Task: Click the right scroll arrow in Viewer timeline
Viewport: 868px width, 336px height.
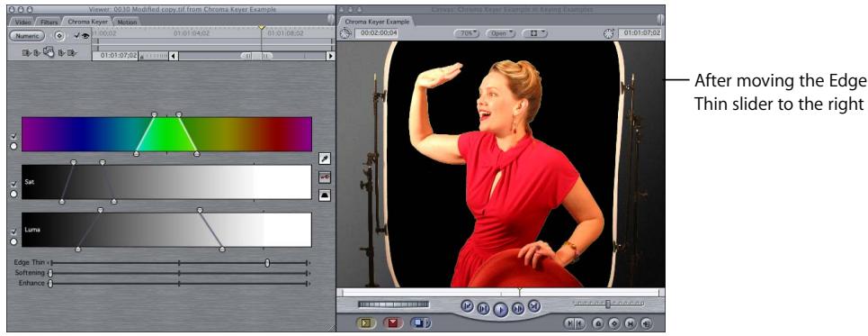Action: (x=330, y=56)
